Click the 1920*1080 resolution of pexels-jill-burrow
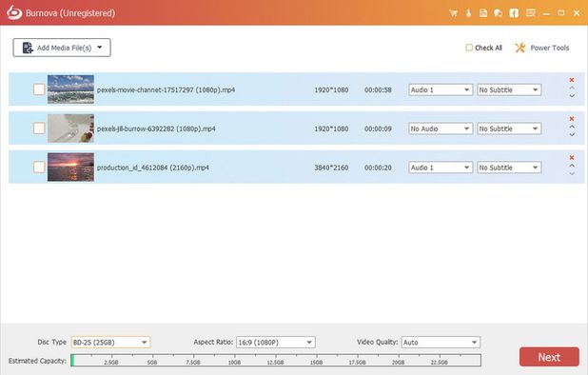Viewport: 588px width, 375px height. (331, 128)
